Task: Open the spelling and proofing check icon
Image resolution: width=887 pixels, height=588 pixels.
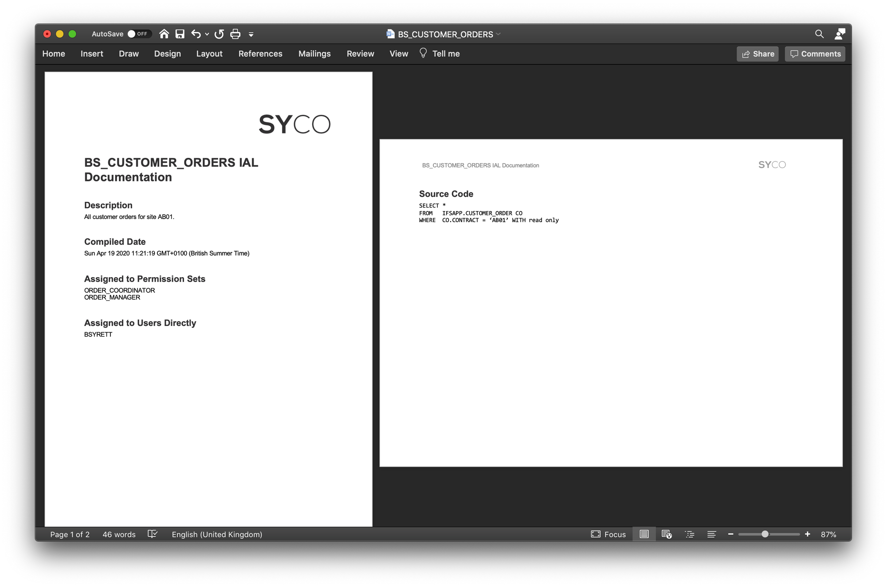Action: coord(153,534)
